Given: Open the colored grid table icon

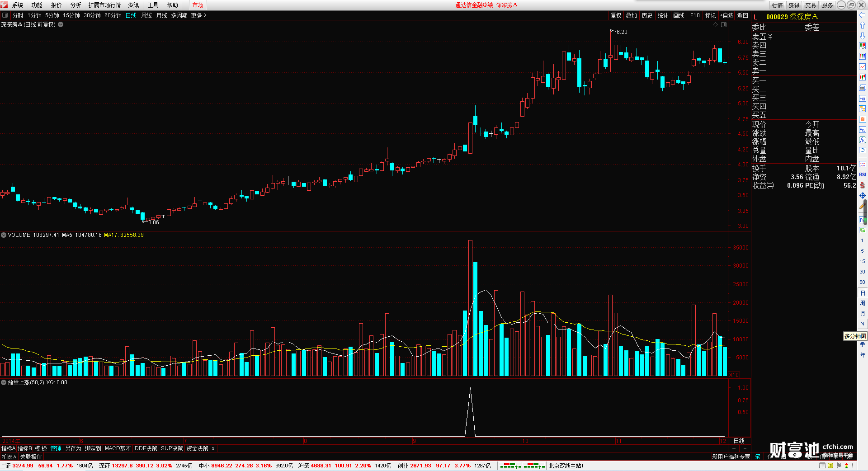Looking at the screenshot, I should [862, 57].
